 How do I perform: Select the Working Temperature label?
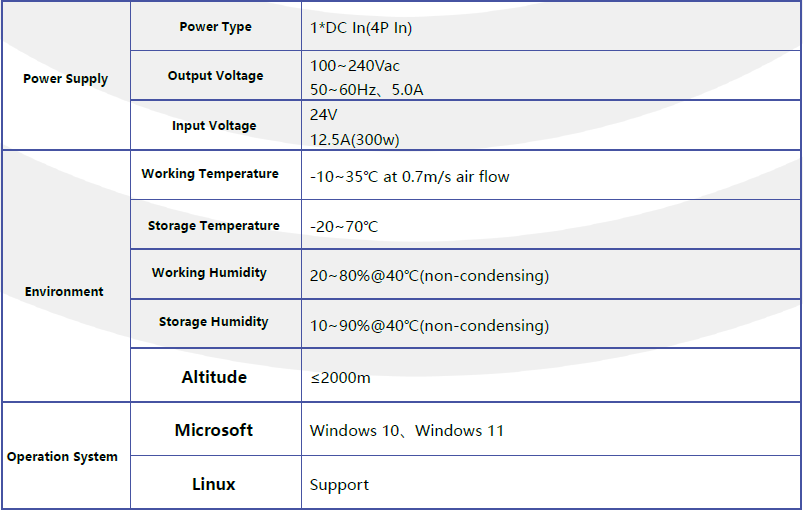pos(210,174)
